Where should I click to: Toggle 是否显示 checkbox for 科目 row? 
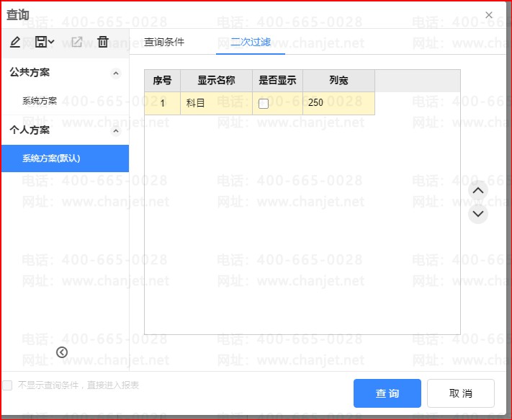[x=264, y=104]
